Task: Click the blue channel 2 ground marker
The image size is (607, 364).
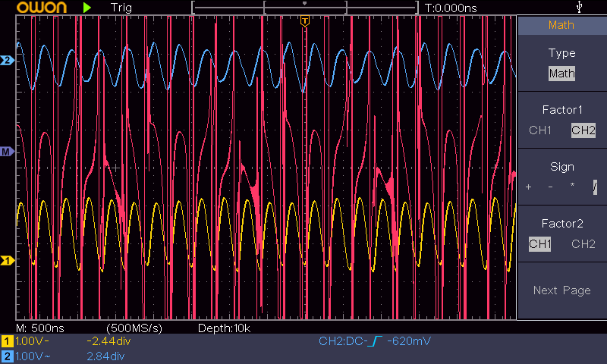Action: [x=8, y=60]
